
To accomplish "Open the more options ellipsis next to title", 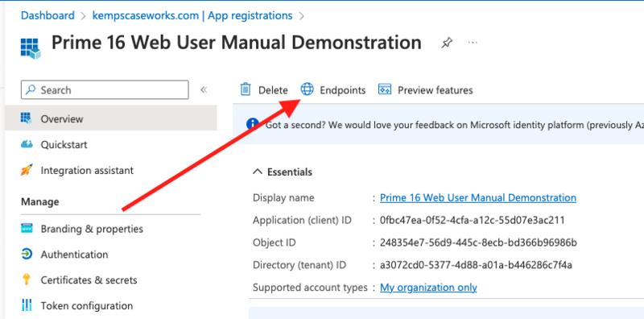I will point(473,43).
